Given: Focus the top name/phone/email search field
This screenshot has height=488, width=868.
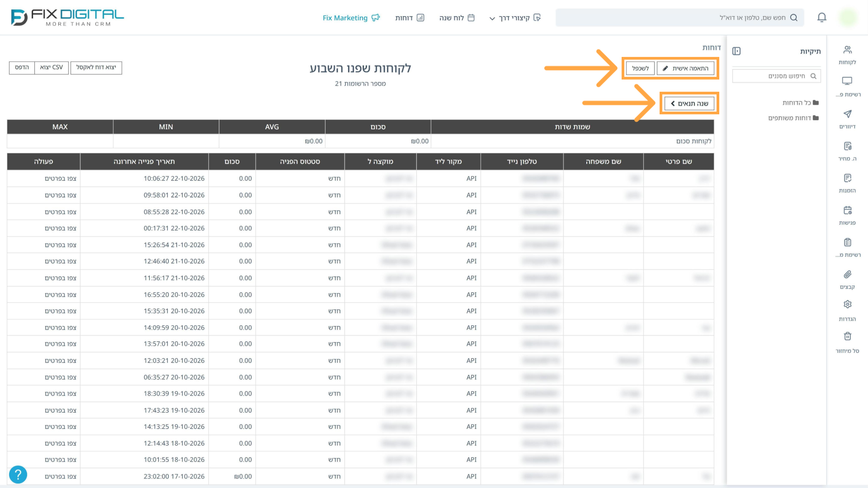Looking at the screenshot, I should click(x=679, y=18).
